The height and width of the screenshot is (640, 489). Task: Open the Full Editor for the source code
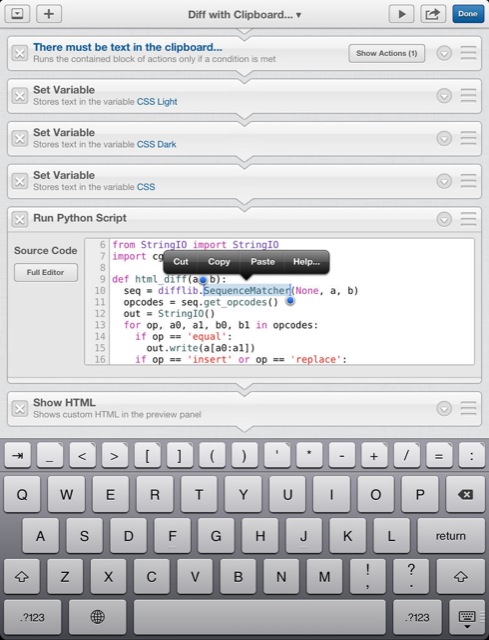point(46,272)
